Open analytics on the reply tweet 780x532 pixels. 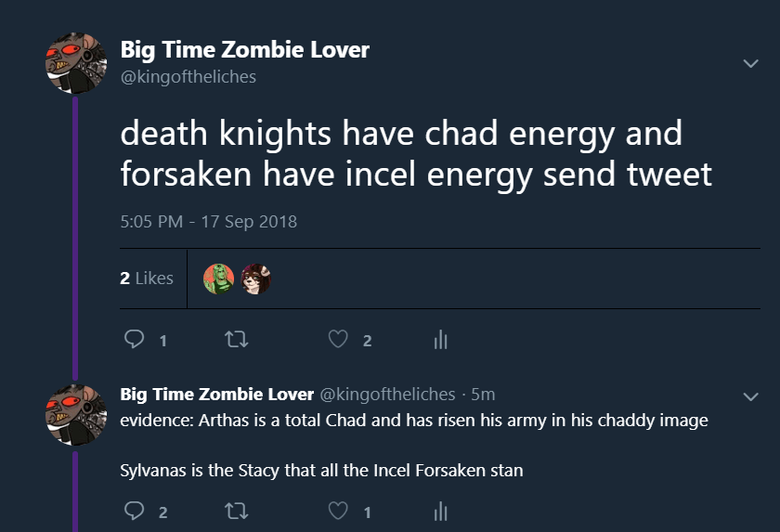(440, 512)
